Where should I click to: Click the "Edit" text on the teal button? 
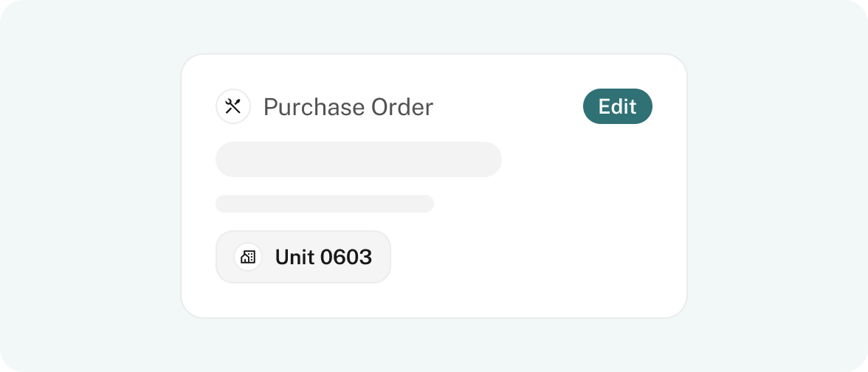point(617,106)
